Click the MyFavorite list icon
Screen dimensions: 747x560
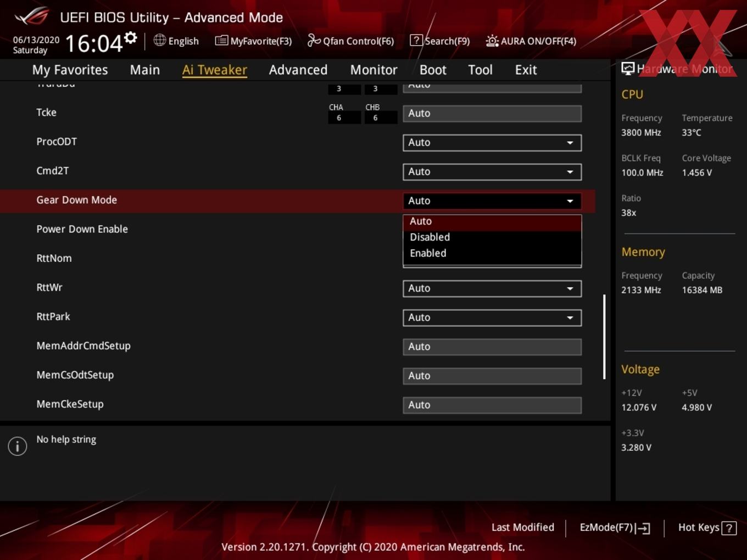[x=221, y=40]
